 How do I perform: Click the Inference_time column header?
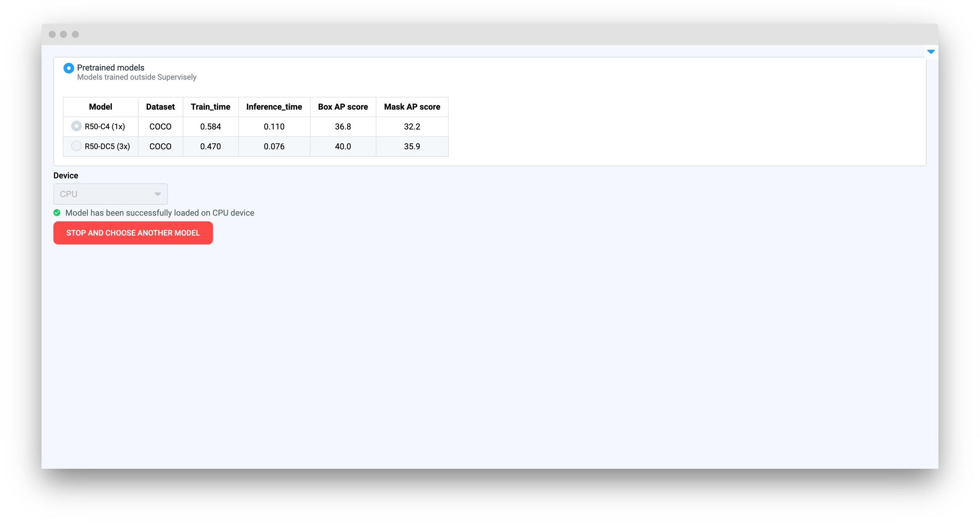(274, 107)
